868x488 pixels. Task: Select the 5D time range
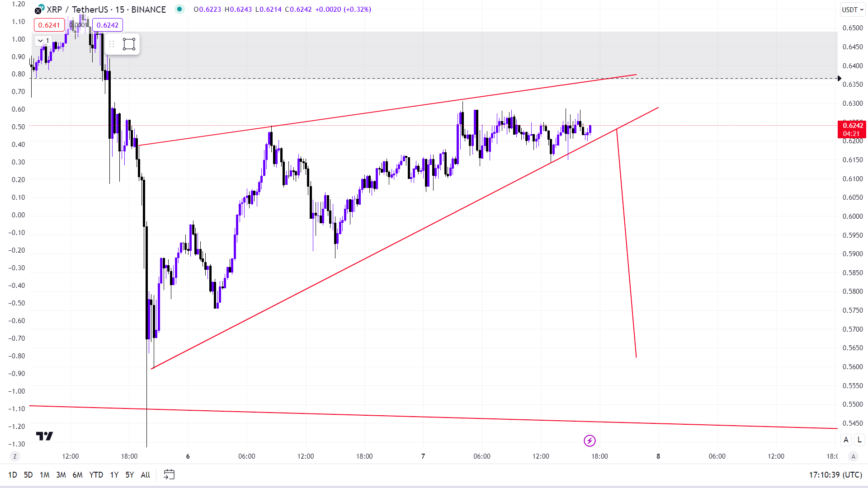pos(28,475)
